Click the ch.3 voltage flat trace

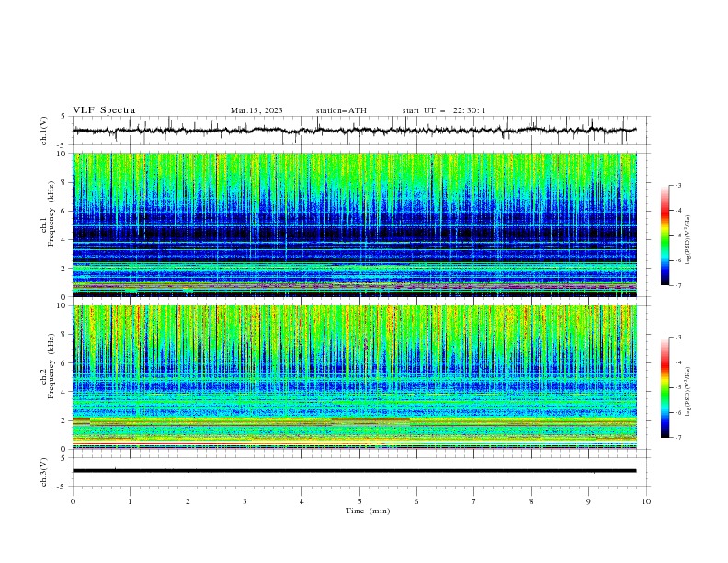click(354, 471)
